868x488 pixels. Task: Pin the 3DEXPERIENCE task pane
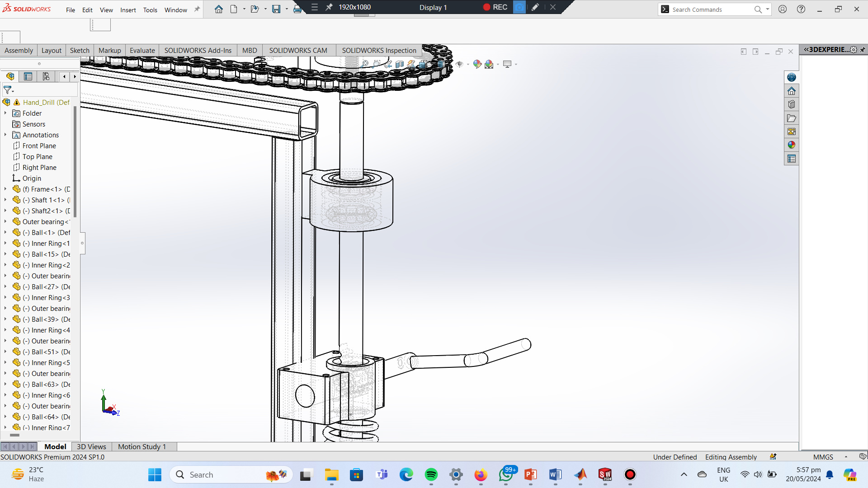(x=863, y=50)
